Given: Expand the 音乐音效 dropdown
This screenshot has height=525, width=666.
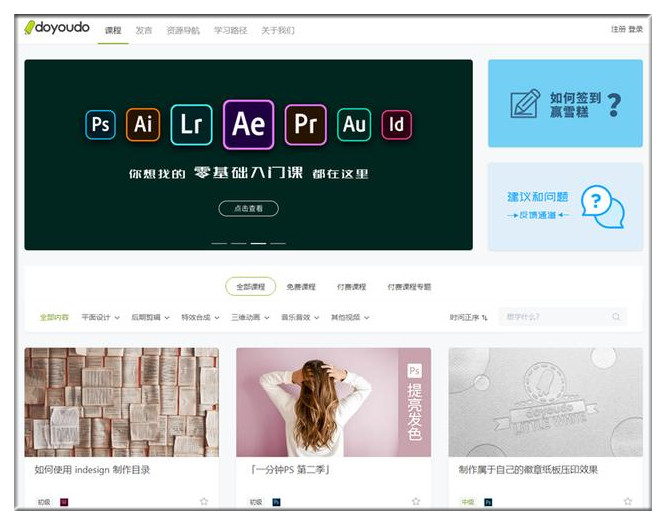Looking at the screenshot, I should [x=300, y=317].
